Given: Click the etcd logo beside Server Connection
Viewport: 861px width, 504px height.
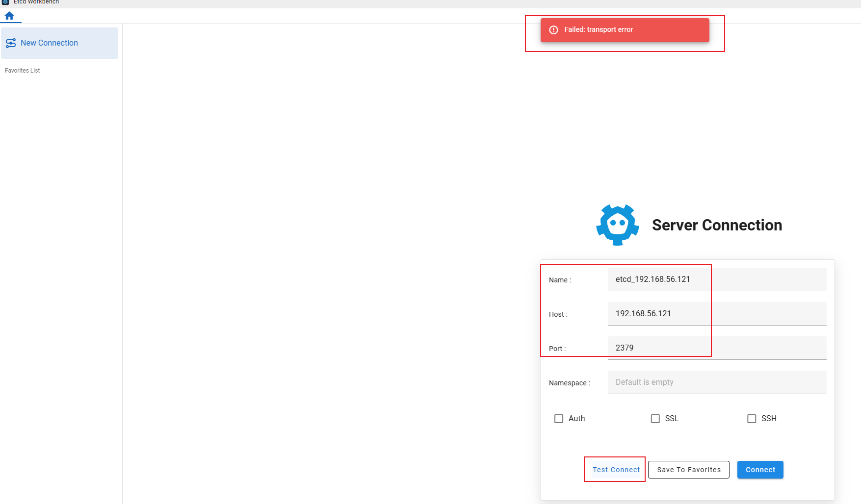Looking at the screenshot, I should 618,225.
